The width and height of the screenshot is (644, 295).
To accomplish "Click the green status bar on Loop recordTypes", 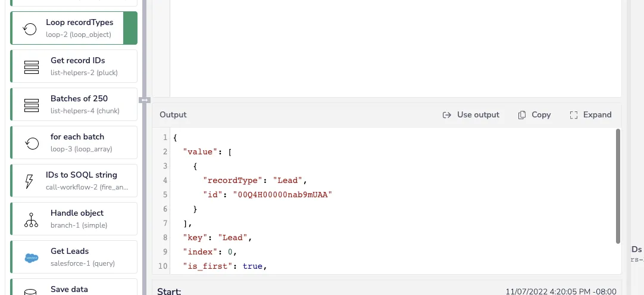I will (130, 28).
